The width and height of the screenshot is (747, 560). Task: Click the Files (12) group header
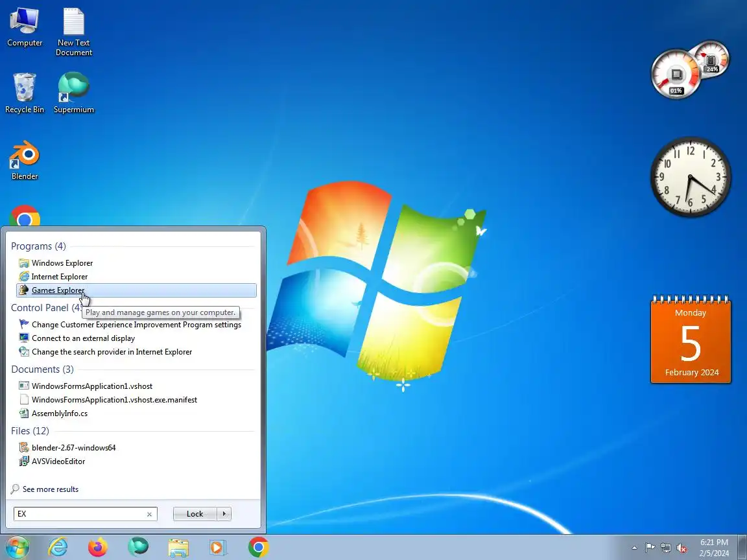30,430
